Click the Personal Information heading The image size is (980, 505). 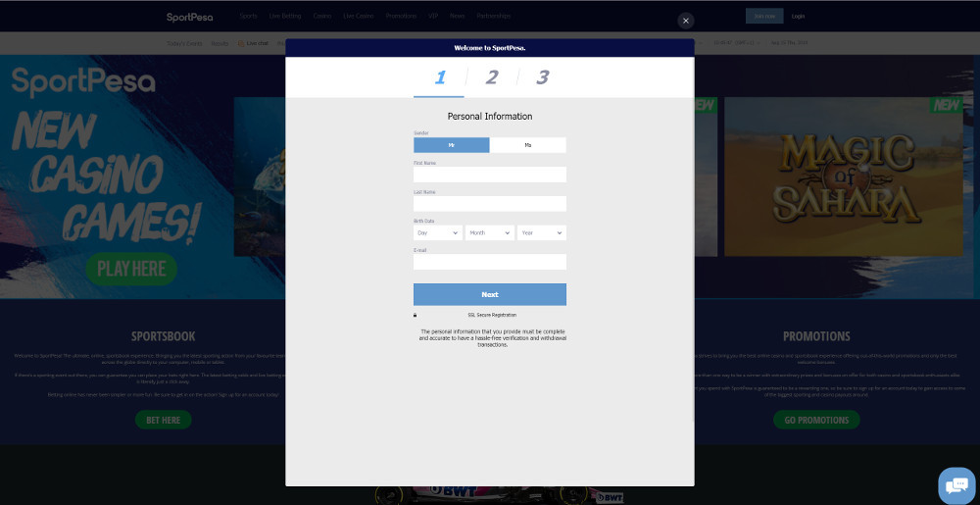[x=490, y=117]
